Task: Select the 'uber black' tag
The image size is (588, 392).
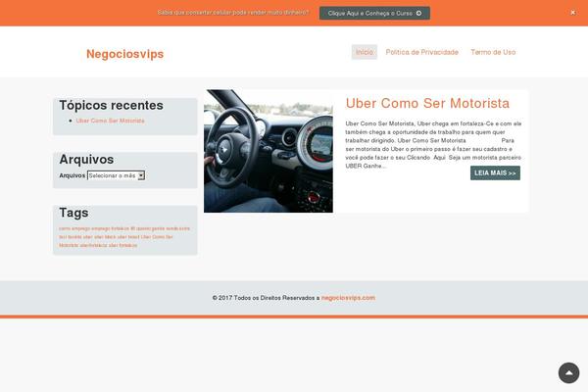Action: click(x=105, y=237)
